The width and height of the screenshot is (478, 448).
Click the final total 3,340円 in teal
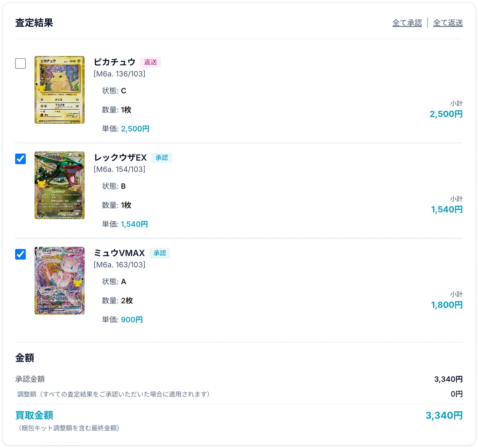pos(444,415)
